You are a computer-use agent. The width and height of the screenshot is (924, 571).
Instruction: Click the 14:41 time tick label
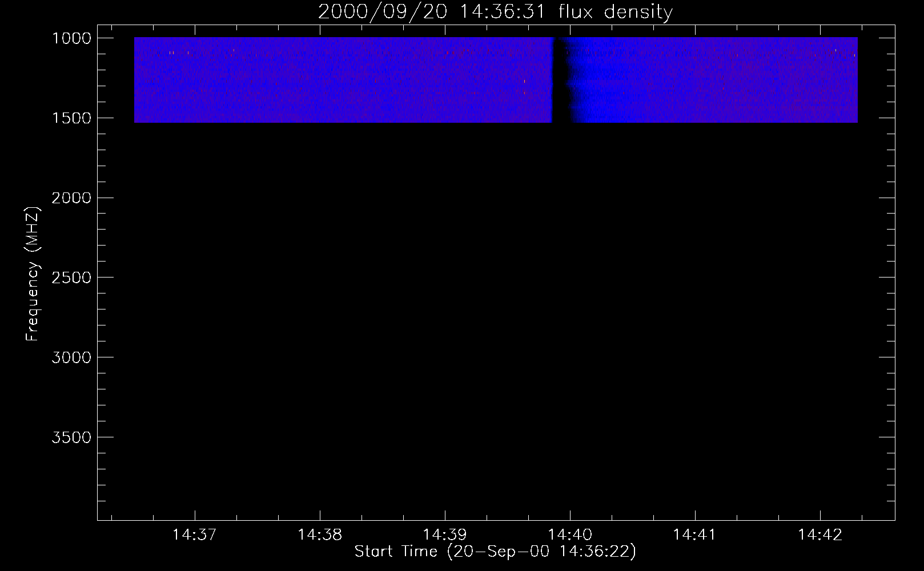pos(695,535)
